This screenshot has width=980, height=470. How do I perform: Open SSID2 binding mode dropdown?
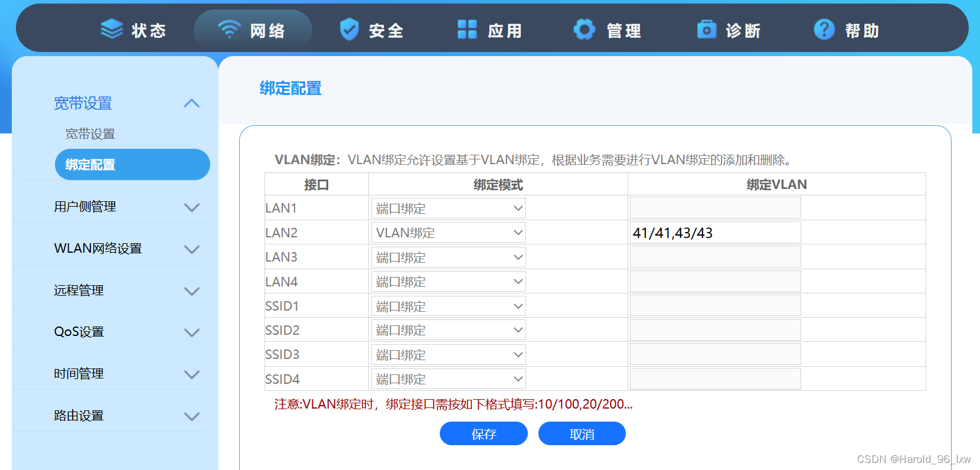coord(449,330)
